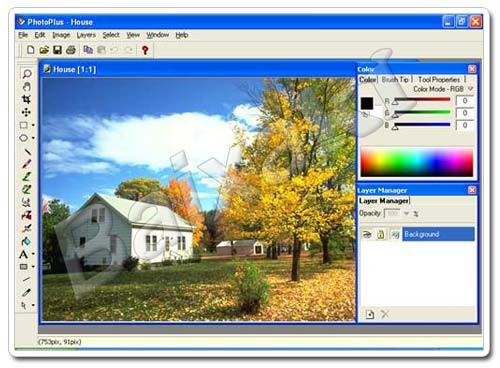Image resolution: width=500 pixels, height=368 pixels.
Task: Open the Color Mode - RGB dropdown
Action: [x=470, y=89]
